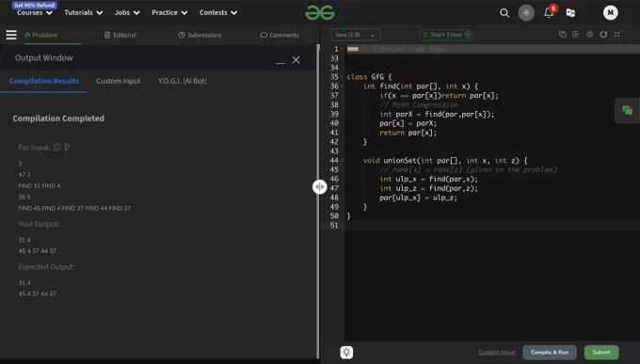Select the Custom Input tab
This screenshot has height=364, width=640.
pyautogui.click(x=119, y=81)
